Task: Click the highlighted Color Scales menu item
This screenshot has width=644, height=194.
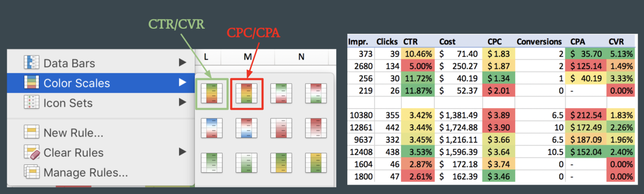Action: [101, 83]
